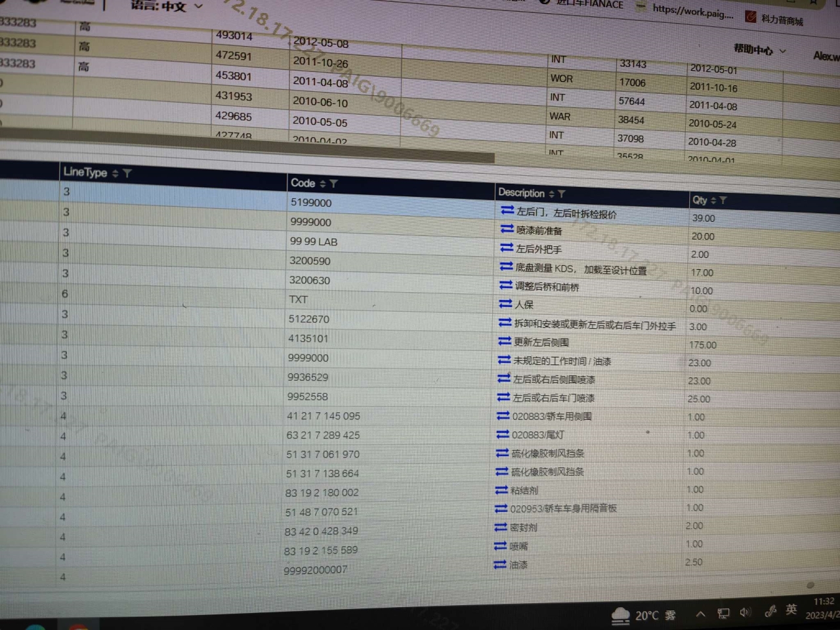
Task: Select code cell 41 21 7 145 095
Action: 324,415
